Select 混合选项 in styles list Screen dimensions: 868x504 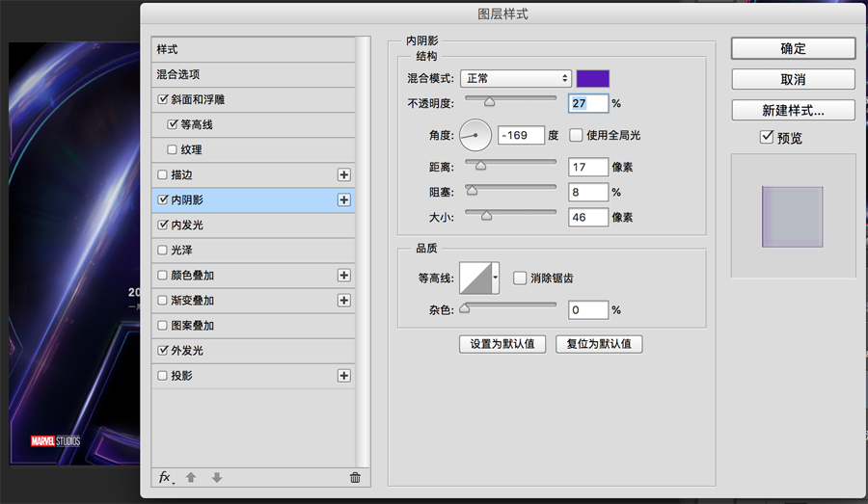point(179,74)
